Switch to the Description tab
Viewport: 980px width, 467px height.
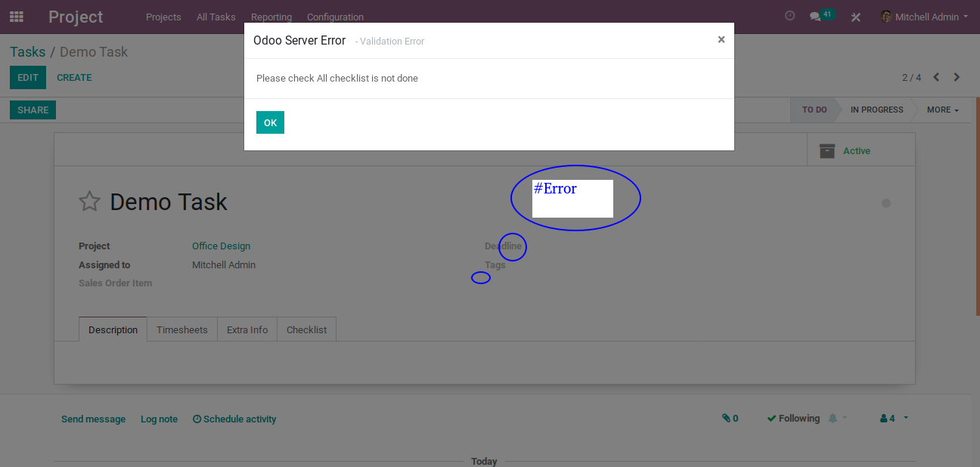point(113,329)
